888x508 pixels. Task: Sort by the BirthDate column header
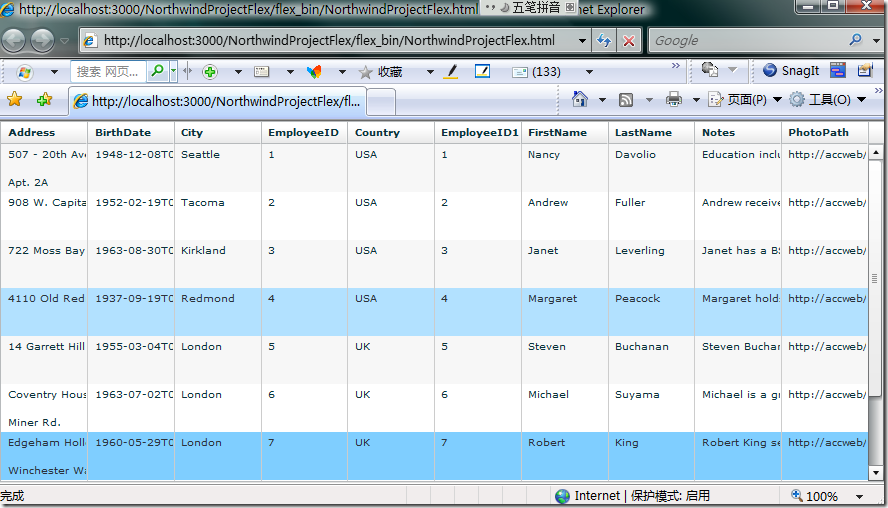tap(131, 133)
